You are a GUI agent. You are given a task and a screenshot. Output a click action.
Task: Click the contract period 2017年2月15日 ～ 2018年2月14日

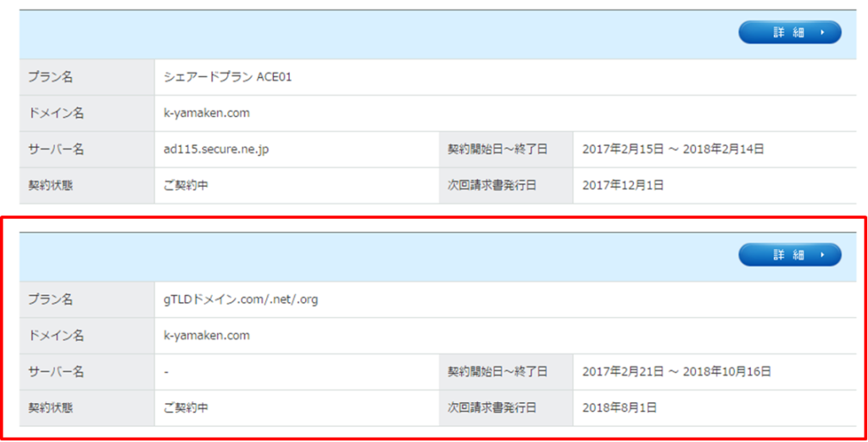click(x=673, y=149)
